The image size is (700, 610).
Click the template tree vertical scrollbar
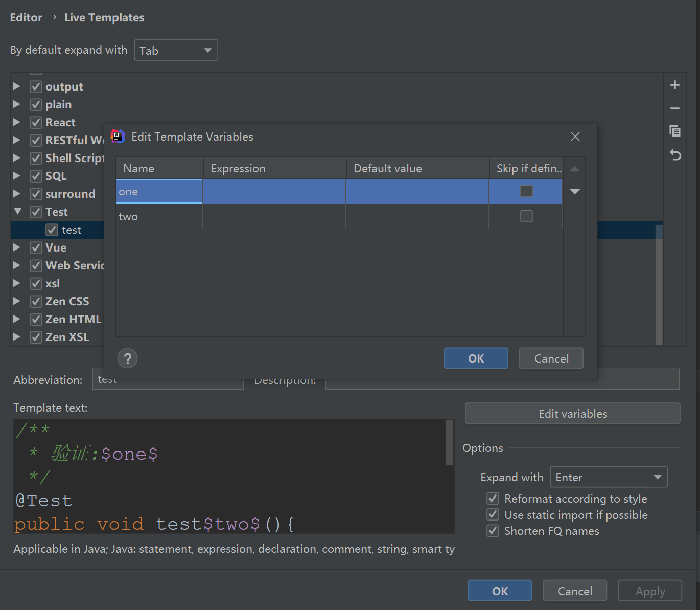point(659,285)
